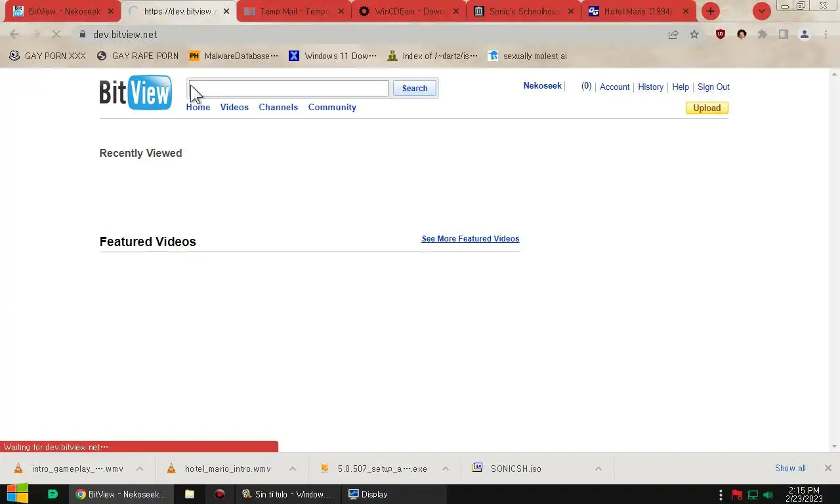The width and height of the screenshot is (840, 504).
Task: Close the Hotel Mario (1994) tab
Action: [686, 11]
